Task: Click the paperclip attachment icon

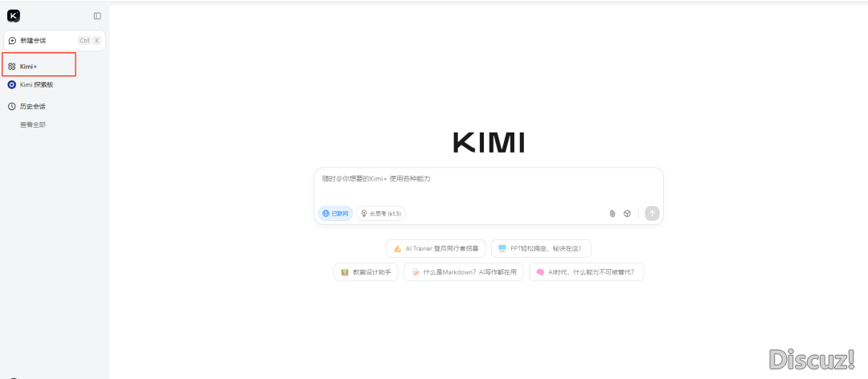Action: pos(612,214)
